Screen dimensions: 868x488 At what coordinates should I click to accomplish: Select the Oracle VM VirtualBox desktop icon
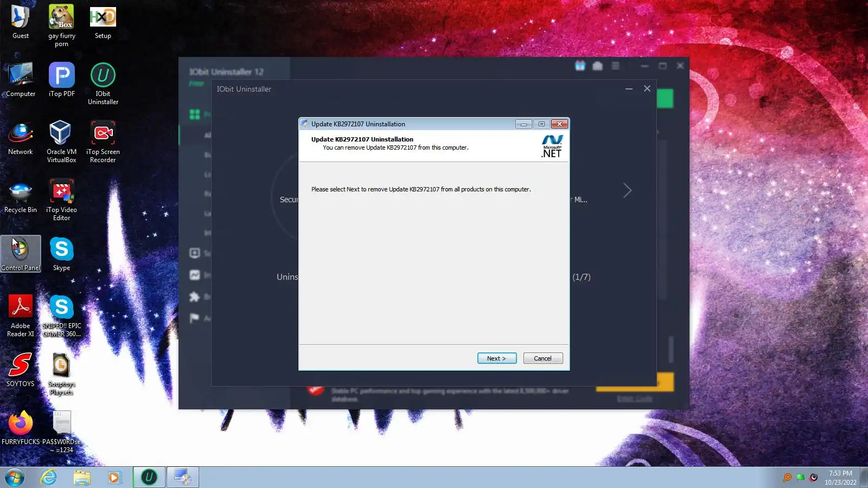pos(62,142)
